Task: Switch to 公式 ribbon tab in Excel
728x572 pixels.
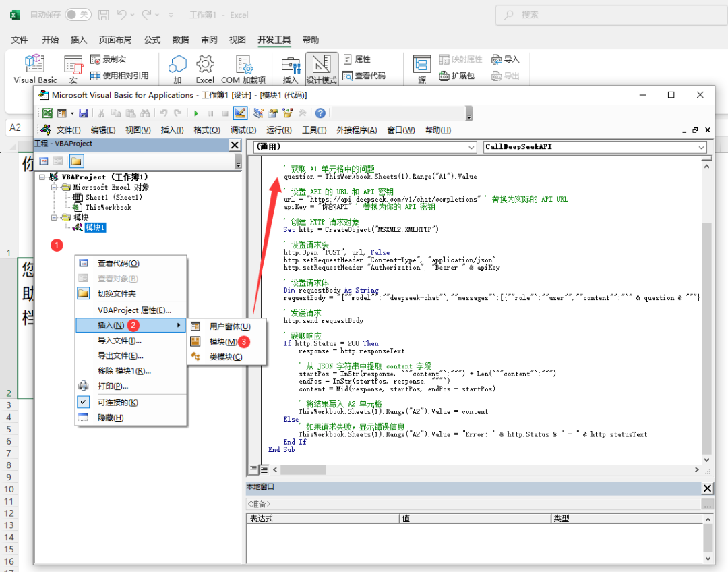Action: (x=152, y=40)
